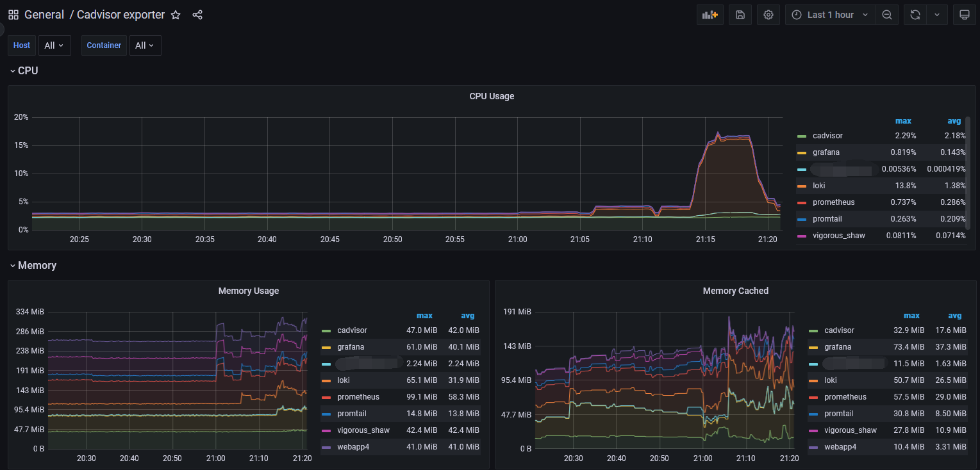Sort Memory Cached legend by max
Viewport: 980px width, 470px height.
[x=911, y=316]
